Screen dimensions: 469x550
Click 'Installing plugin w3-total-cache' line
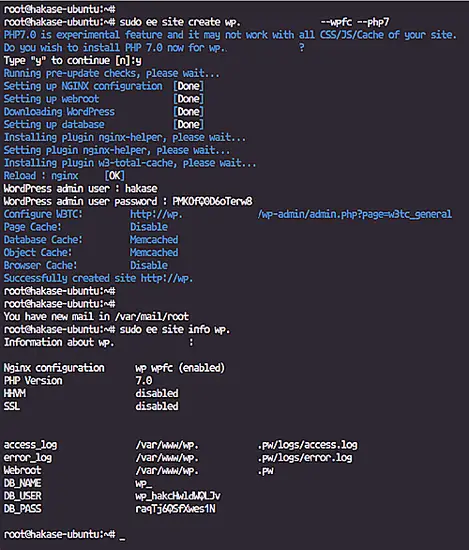click(130, 163)
